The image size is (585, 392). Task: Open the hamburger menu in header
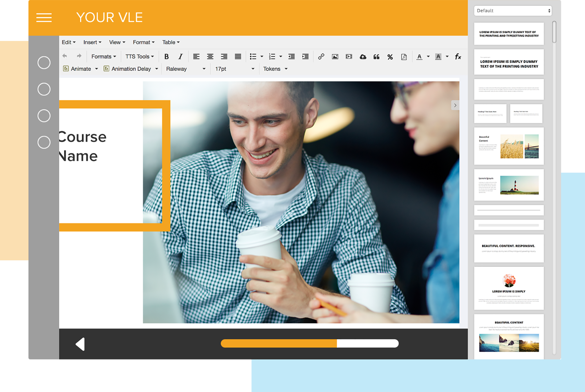(44, 18)
